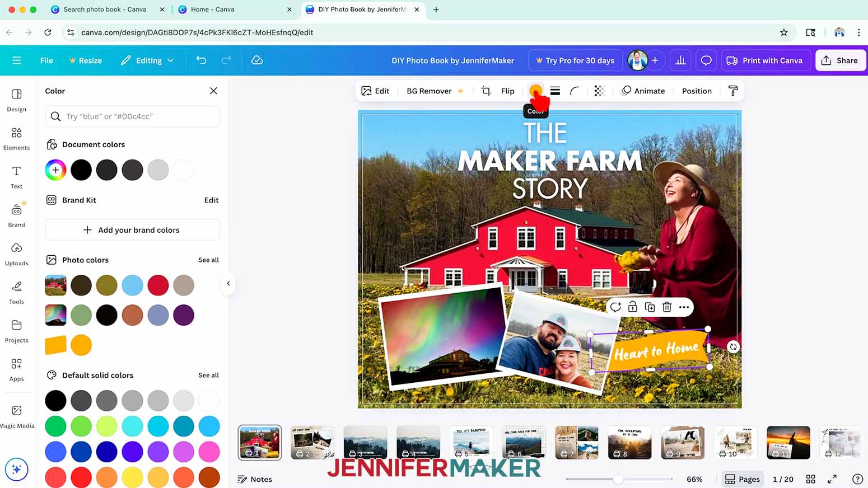Open the Projects sidebar panel
The width and height of the screenshot is (868, 488).
tap(16, 331)
